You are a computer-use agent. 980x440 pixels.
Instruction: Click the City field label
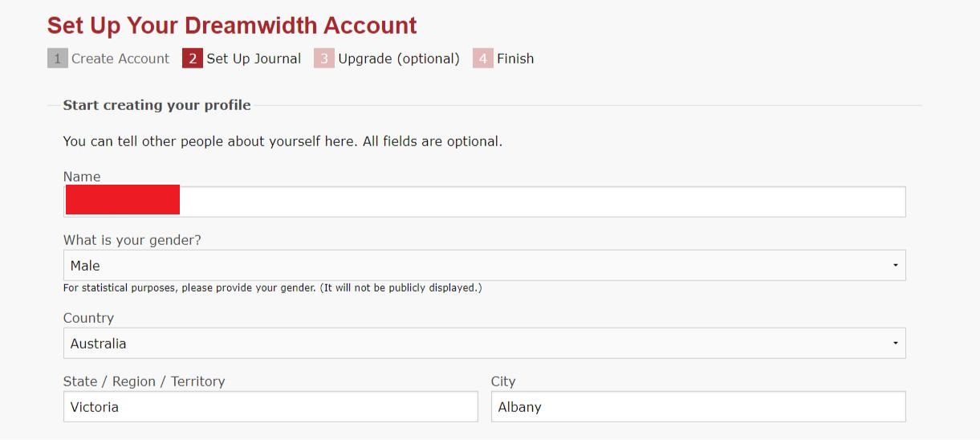[503, 381]
